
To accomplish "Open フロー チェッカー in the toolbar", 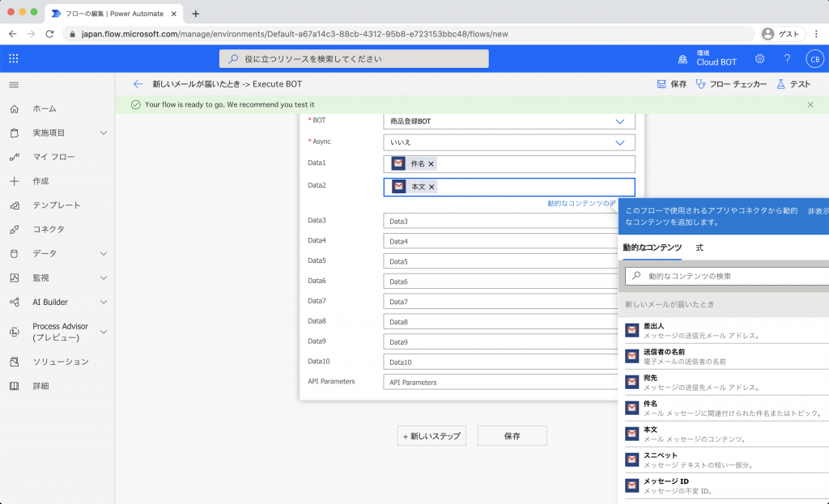I will pos(731,84).
